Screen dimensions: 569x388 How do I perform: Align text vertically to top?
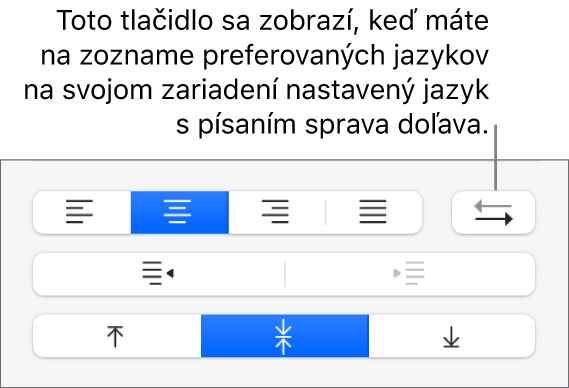coord(117,336)
